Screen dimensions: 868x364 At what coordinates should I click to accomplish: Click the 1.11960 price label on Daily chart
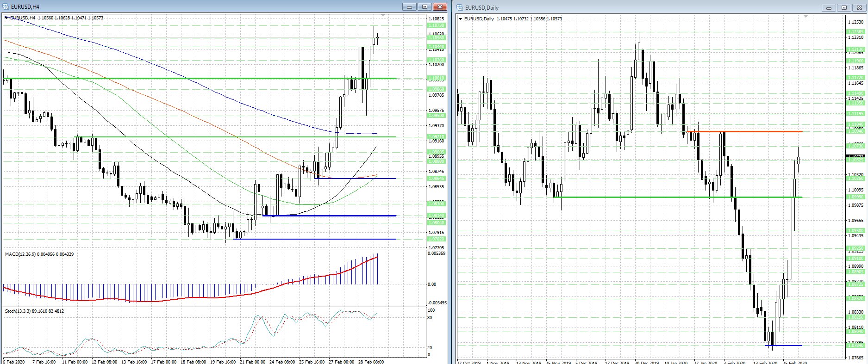coord(856,61)
